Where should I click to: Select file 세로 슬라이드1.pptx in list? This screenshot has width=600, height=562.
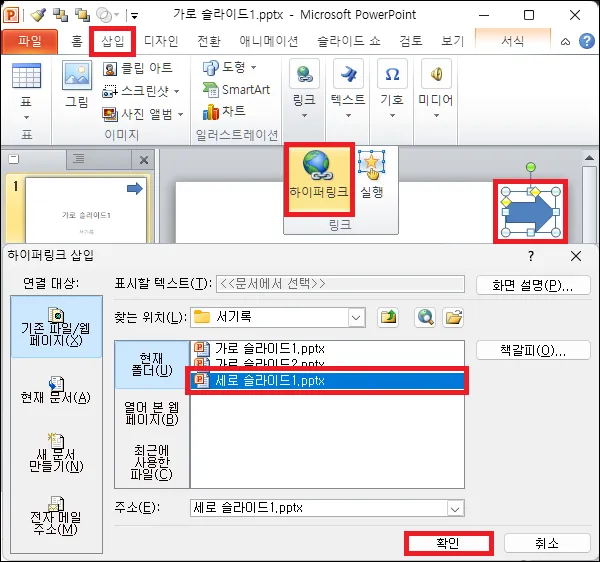click(327, 381)
